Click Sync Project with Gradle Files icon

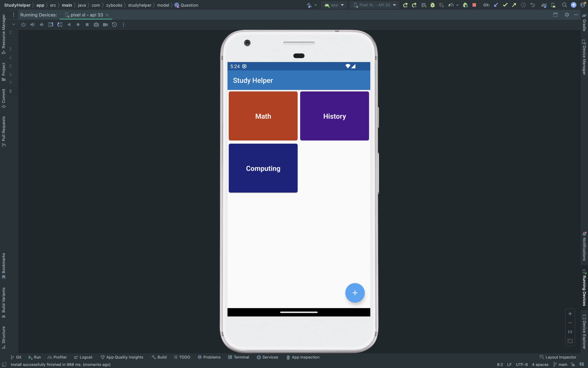[x=544, y=5]
